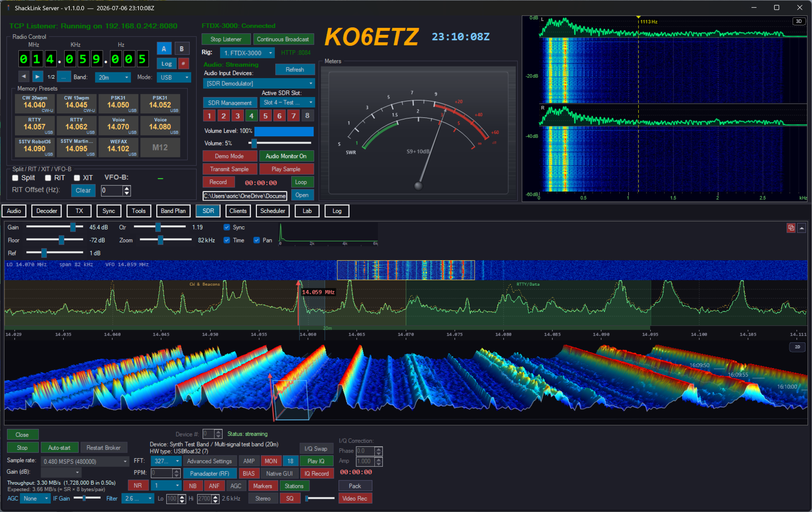Open the Mode USB dropdown
Viewport: 812px width, 512px height.
coord(174,77)
